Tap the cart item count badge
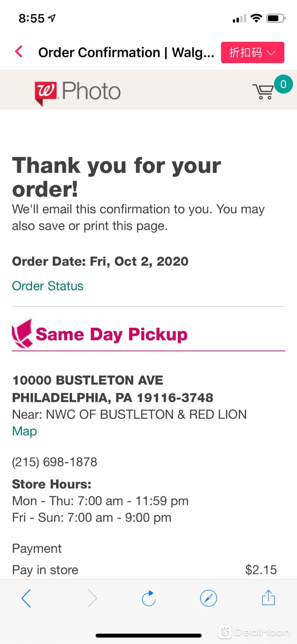This screenshot has width=297, height=644. (283, 84)
